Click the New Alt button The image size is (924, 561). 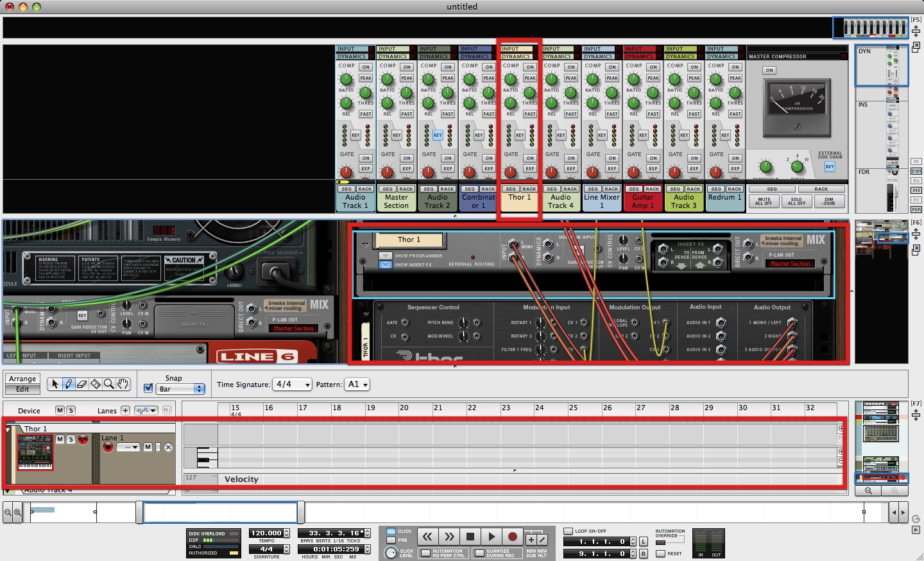click(542, 540)
